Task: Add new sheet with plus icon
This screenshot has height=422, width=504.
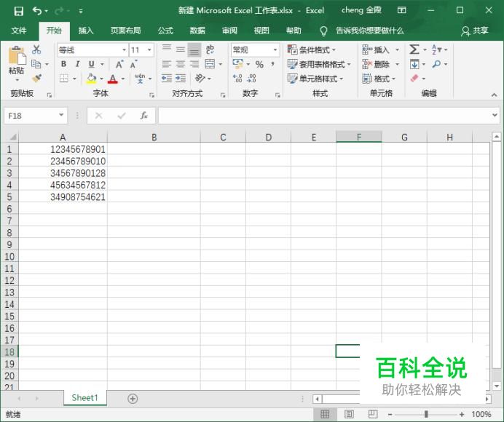Action: click(x=133, y=399)
